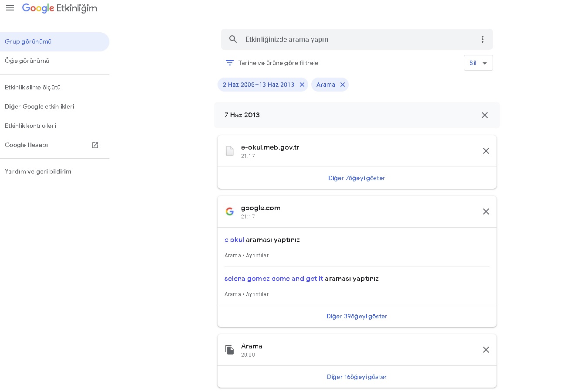575x392 pixels.
Task: Remove the Arama filter chip
Action: (x=343, y=85)
